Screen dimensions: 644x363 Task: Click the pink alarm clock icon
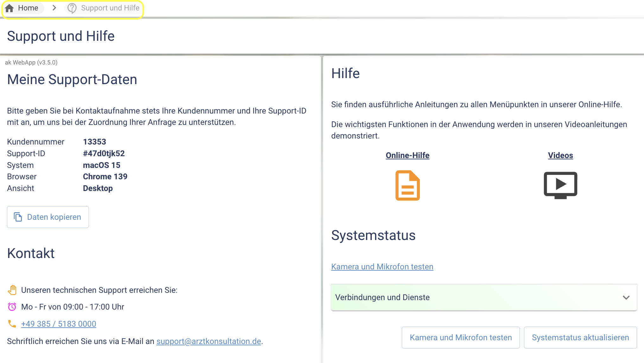pos(12,306)
